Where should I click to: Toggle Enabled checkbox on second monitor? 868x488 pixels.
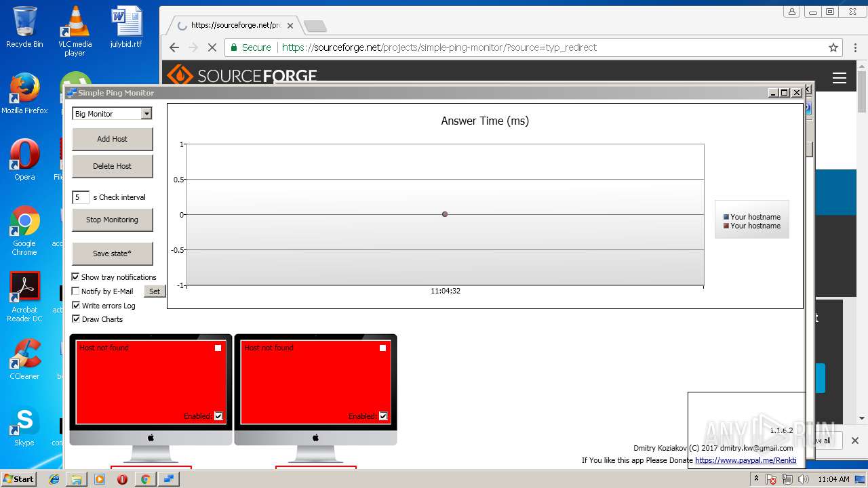point(383,416)
